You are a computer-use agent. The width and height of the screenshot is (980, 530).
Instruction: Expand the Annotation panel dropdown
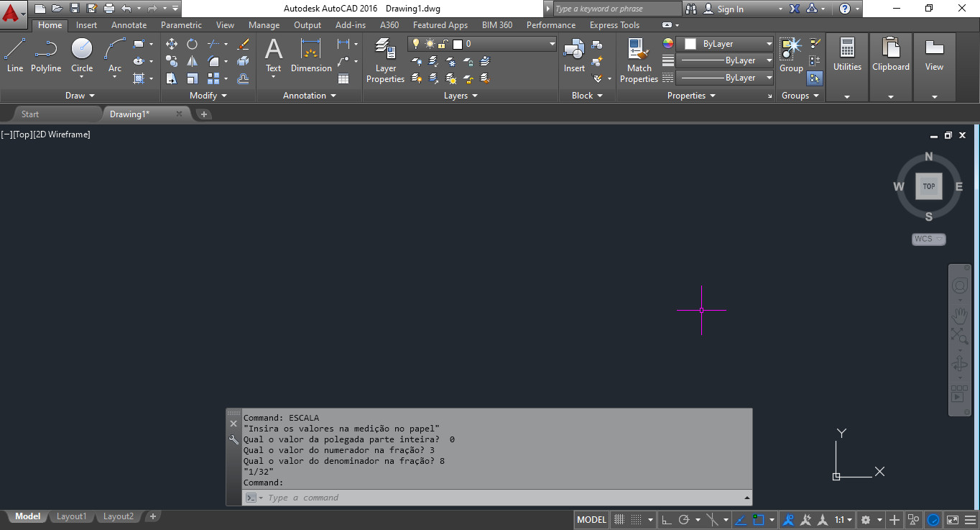[309, 96]
